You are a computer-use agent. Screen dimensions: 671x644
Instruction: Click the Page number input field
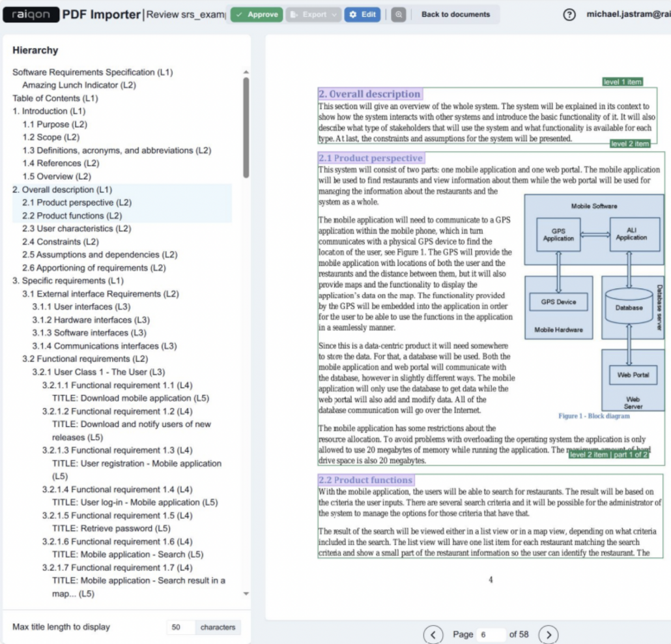point(492,634)
